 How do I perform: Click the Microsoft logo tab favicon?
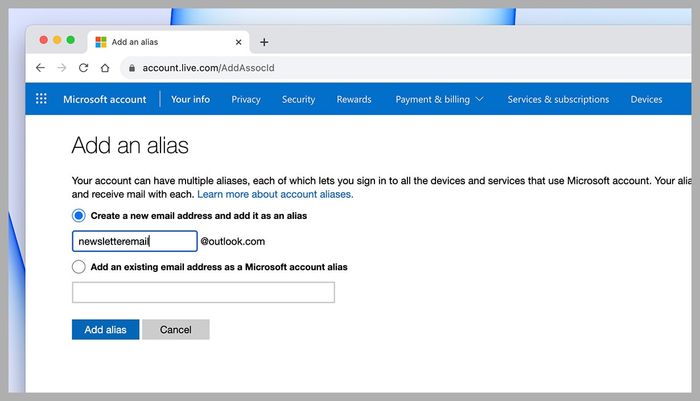tap(101, 42)
